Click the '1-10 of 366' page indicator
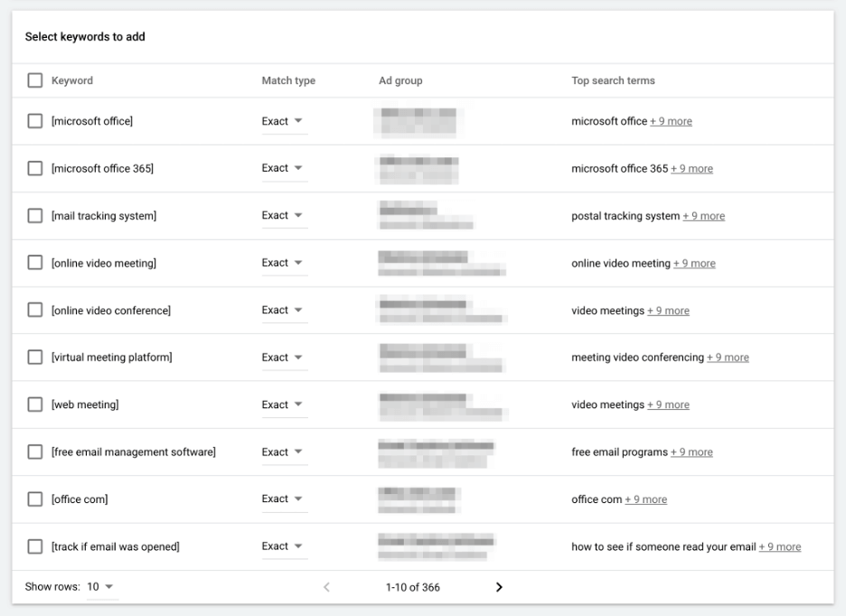Screen dimensions: 846x616 413,587
